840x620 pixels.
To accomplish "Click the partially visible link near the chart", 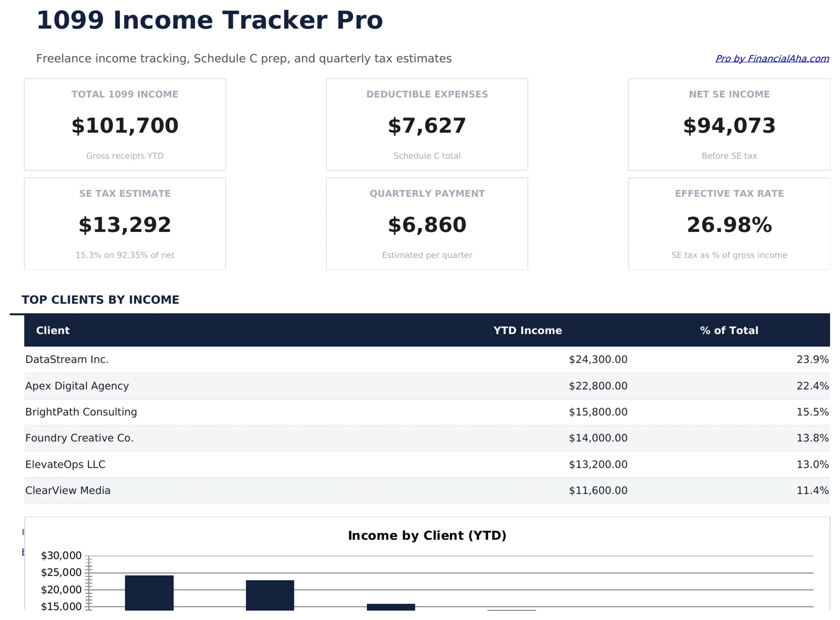I will 24,552.
